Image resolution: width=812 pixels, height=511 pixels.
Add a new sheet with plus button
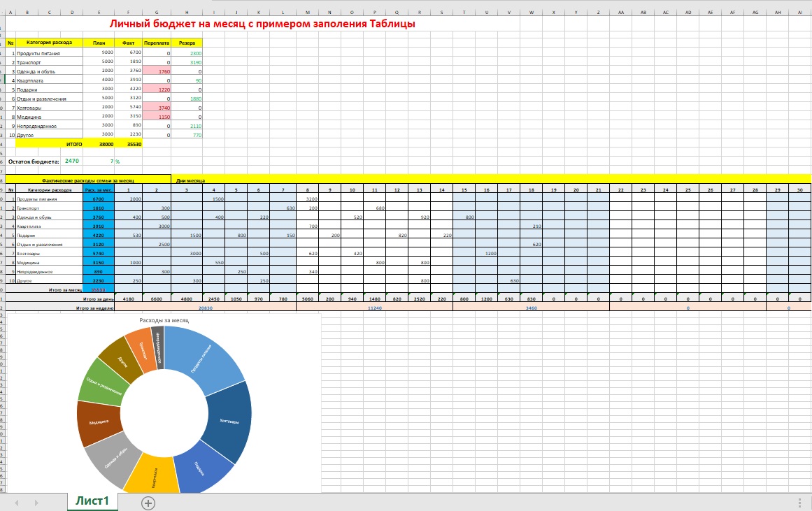coord(148,503)
